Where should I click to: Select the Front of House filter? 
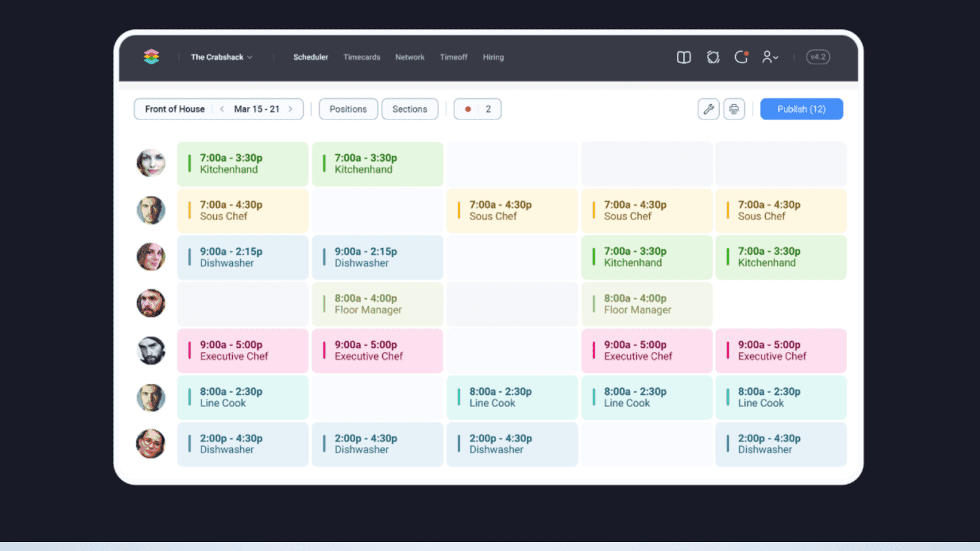point(174,109)
